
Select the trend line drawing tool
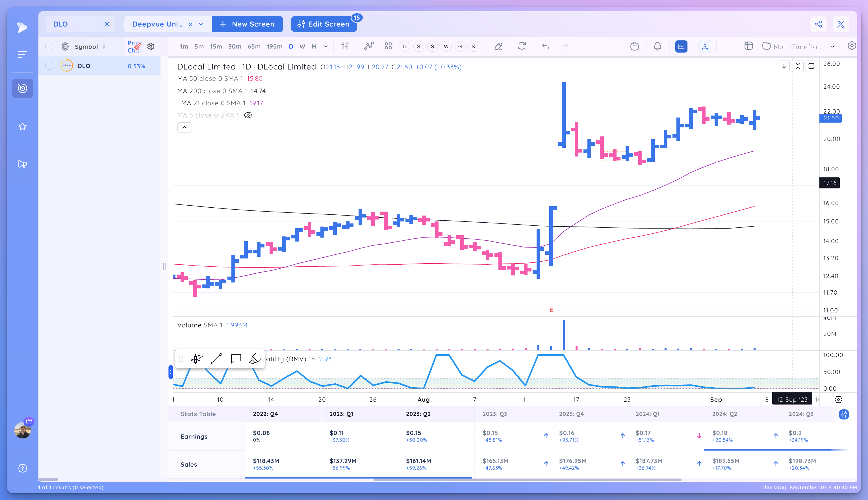(x=216, y=359)
